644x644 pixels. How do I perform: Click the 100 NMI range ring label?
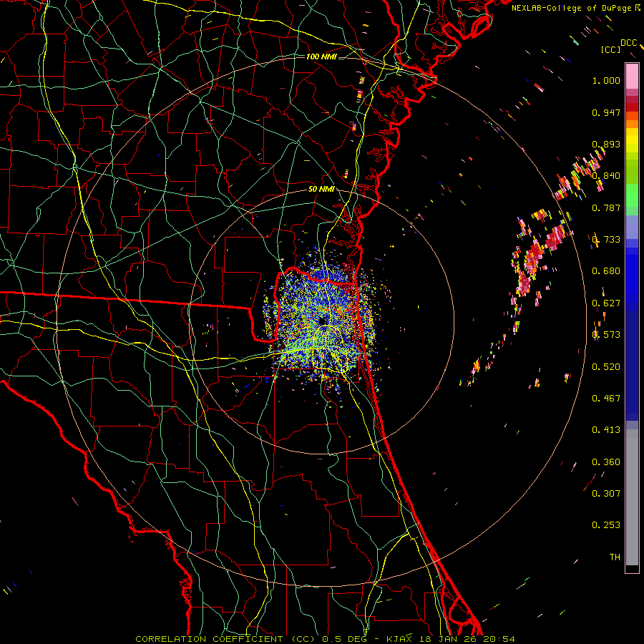(321, 57)
